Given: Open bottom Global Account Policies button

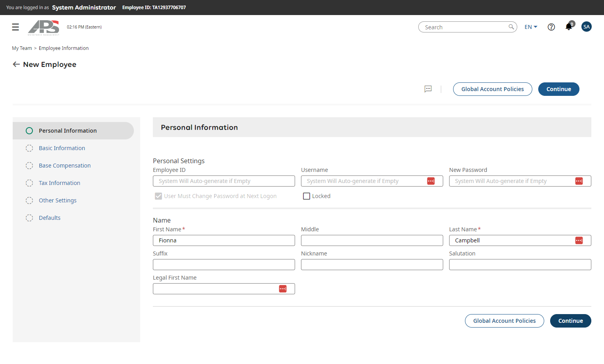Looking at the screenshot, I should [x=504, y=321].
